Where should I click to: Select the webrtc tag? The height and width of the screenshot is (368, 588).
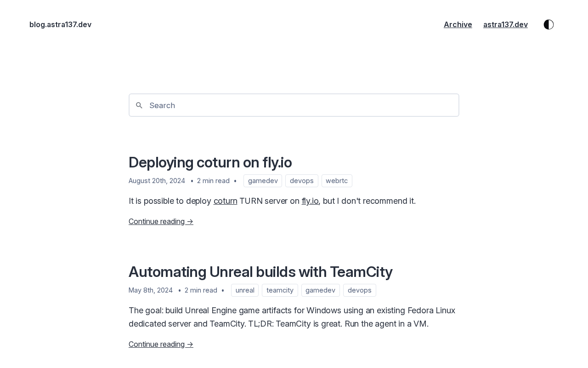pos(337,181)
